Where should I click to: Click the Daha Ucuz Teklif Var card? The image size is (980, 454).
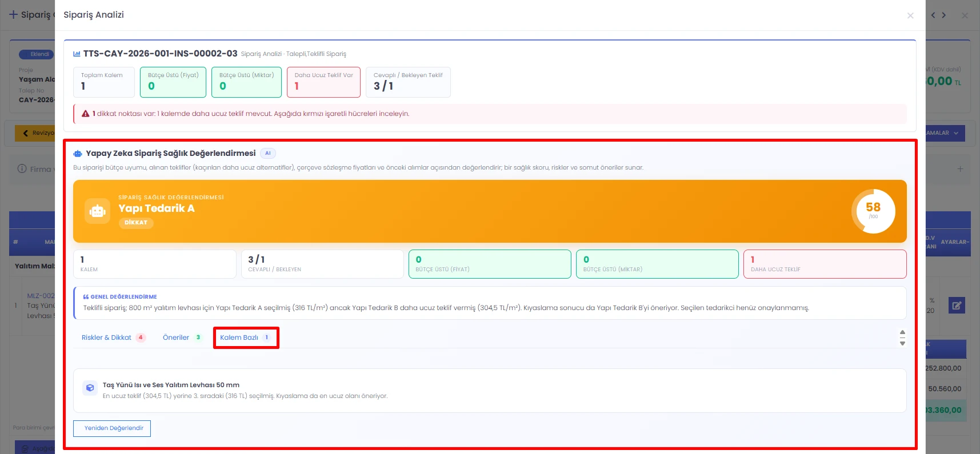[323, 82]
